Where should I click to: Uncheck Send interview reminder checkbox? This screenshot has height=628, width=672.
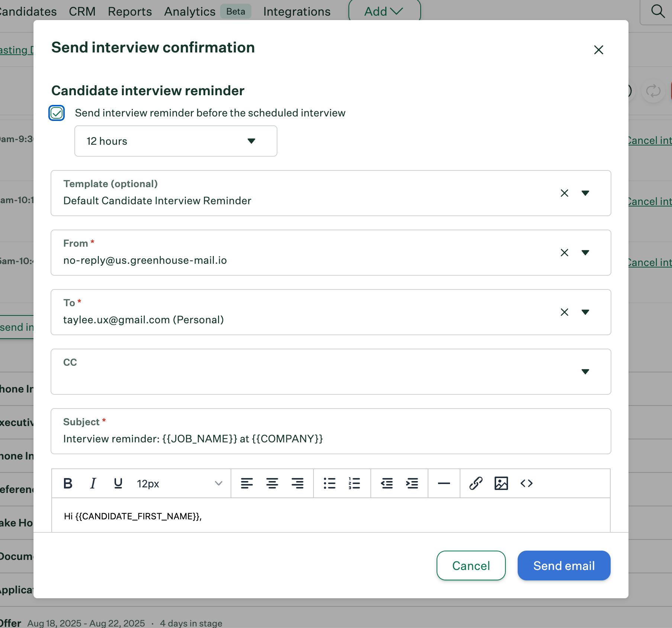point(57,113)
